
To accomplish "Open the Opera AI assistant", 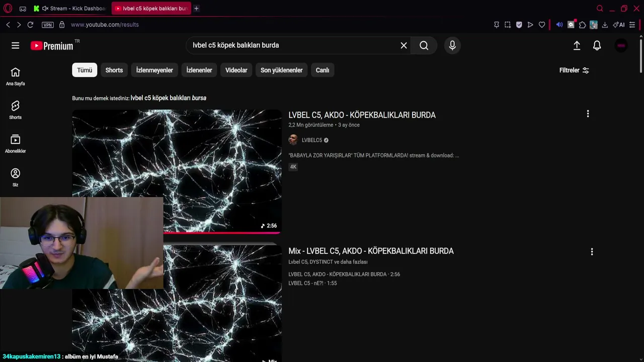I will click(x=619, y=25).
